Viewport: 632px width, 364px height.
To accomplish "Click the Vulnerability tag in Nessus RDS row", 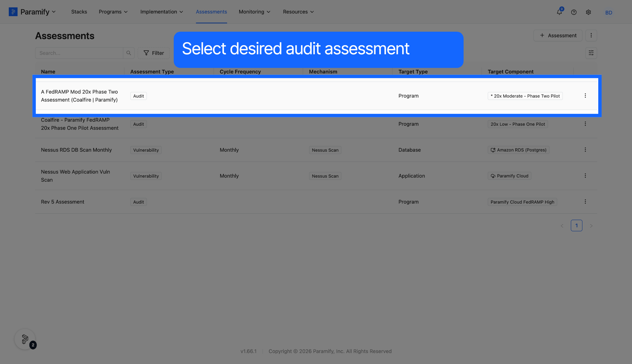I will click(146, 150).
